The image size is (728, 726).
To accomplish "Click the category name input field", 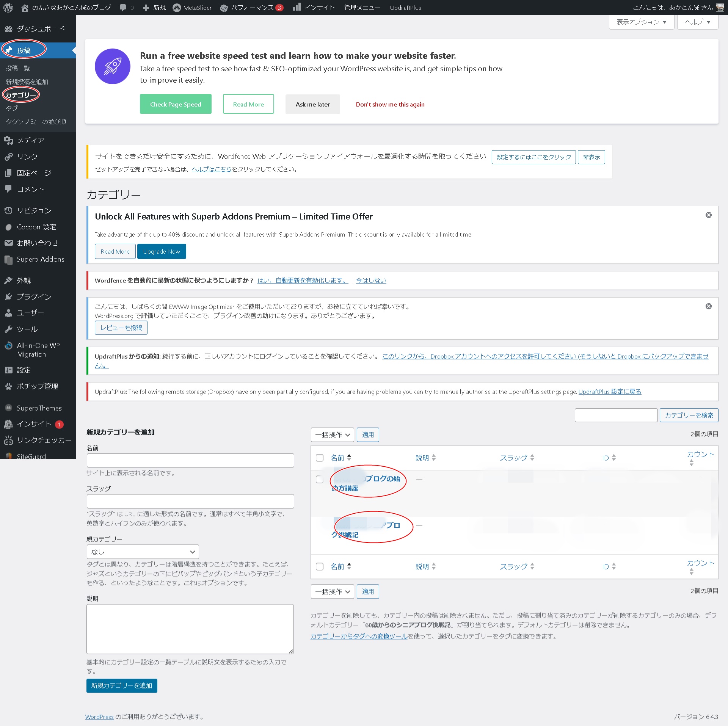I will tap(191, 460).
